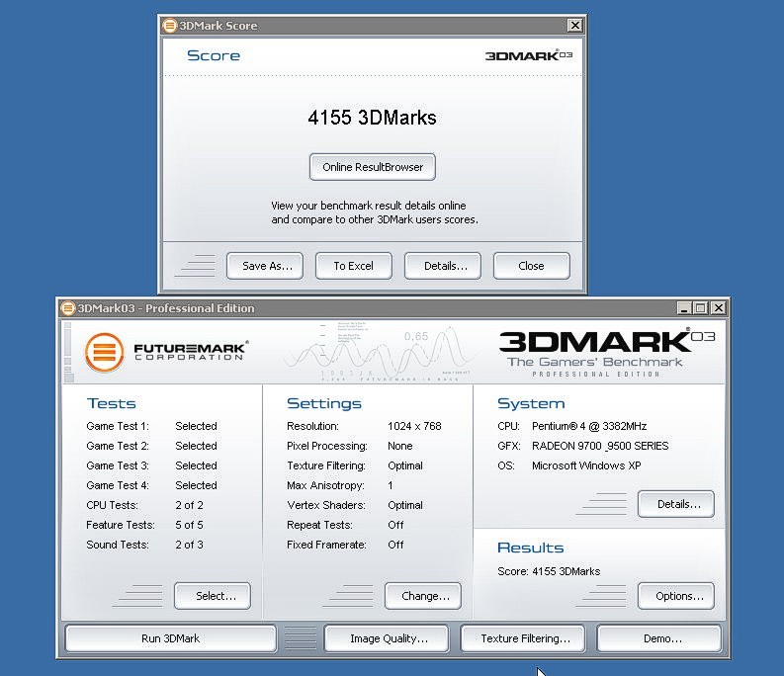The height and width of the screenshot is (676, 784).
Task: Click the 'CPU Tests:' label
Action: tap(112, 505)
